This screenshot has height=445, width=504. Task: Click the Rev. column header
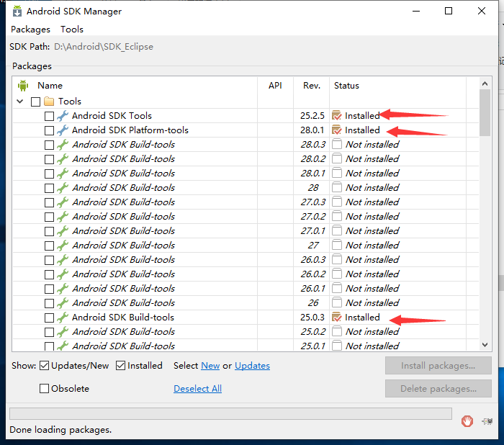click(x=312, y=86)
